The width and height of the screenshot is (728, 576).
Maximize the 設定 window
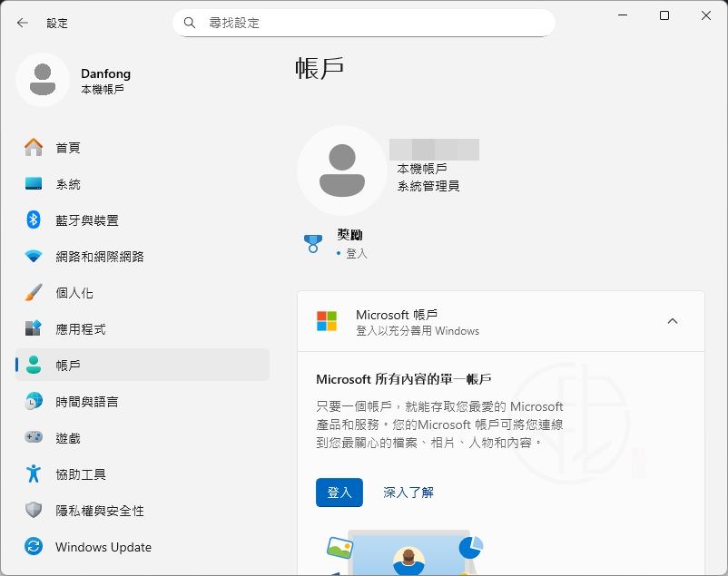click(664, 15)
